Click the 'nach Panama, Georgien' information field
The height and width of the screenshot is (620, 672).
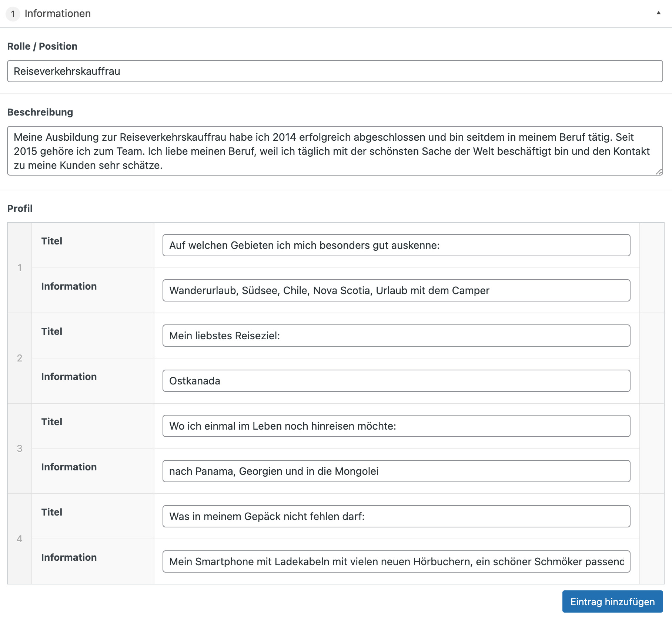(396, 471)
